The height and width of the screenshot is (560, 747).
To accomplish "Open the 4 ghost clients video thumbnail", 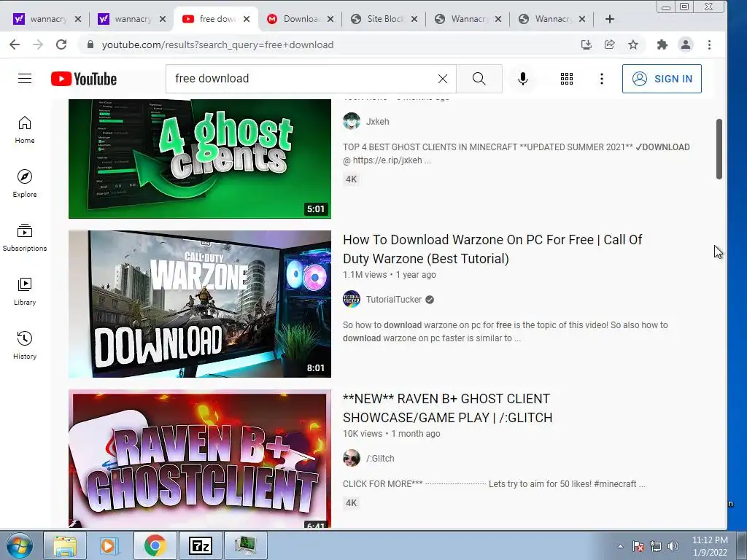I will (200, 158).
